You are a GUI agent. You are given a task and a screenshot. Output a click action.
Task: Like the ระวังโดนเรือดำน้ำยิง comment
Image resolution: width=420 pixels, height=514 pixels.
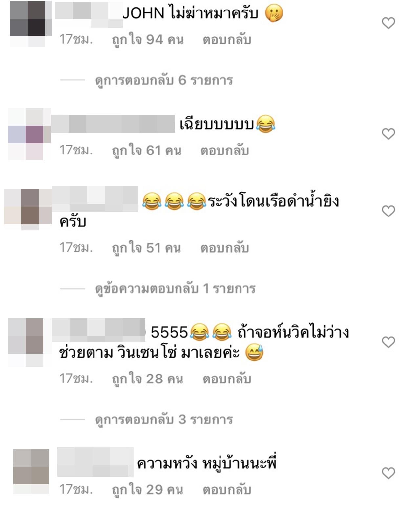coord(388,211)
